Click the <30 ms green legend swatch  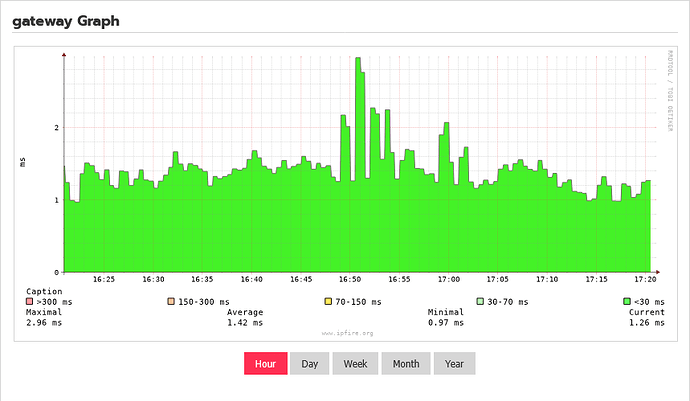click(627, 302)
